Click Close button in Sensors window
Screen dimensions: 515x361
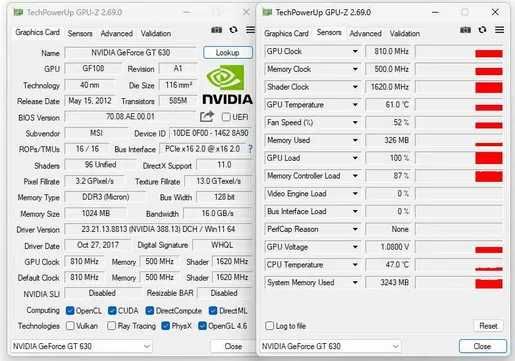(x=482, y=346)
